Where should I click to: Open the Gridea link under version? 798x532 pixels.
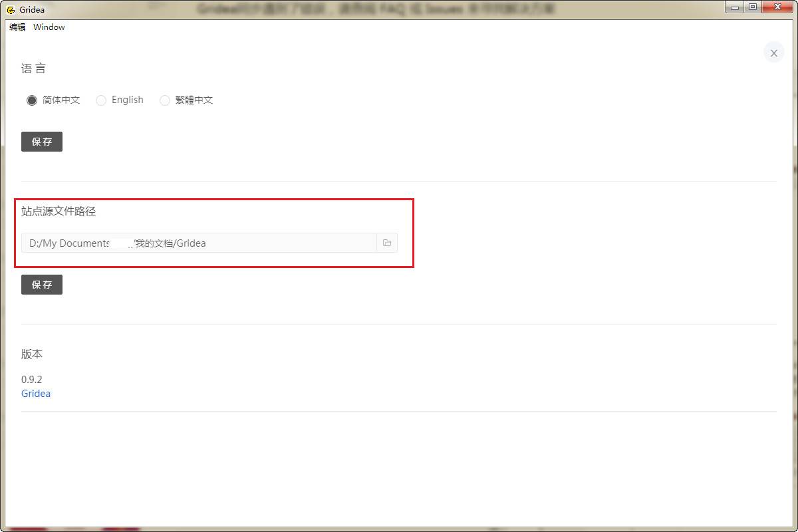coord(36,393)
